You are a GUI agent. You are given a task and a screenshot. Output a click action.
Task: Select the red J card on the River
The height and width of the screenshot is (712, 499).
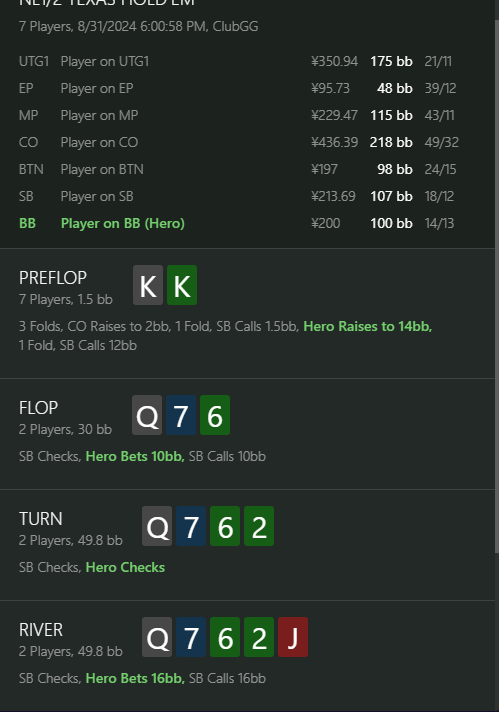point(293,637)
